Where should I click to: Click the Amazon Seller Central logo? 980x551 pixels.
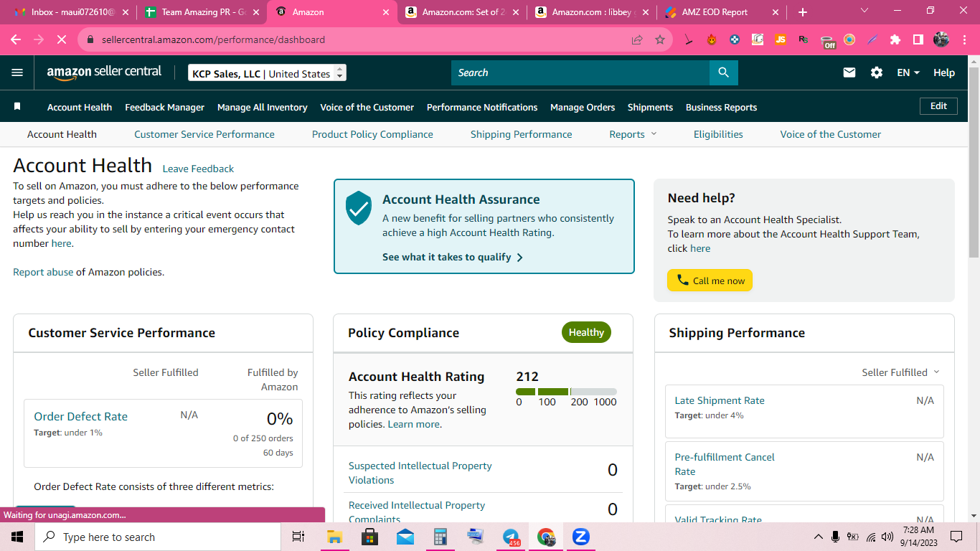(x=104, y=72)
